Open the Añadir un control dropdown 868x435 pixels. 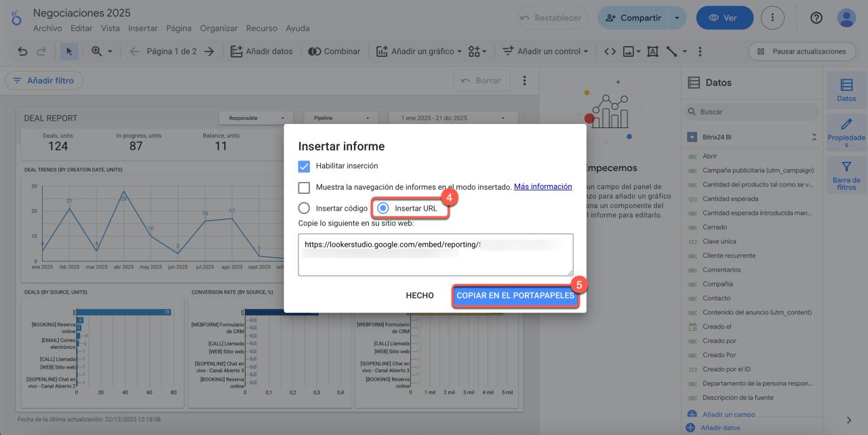pyautogui.click(x=546, y=51)
